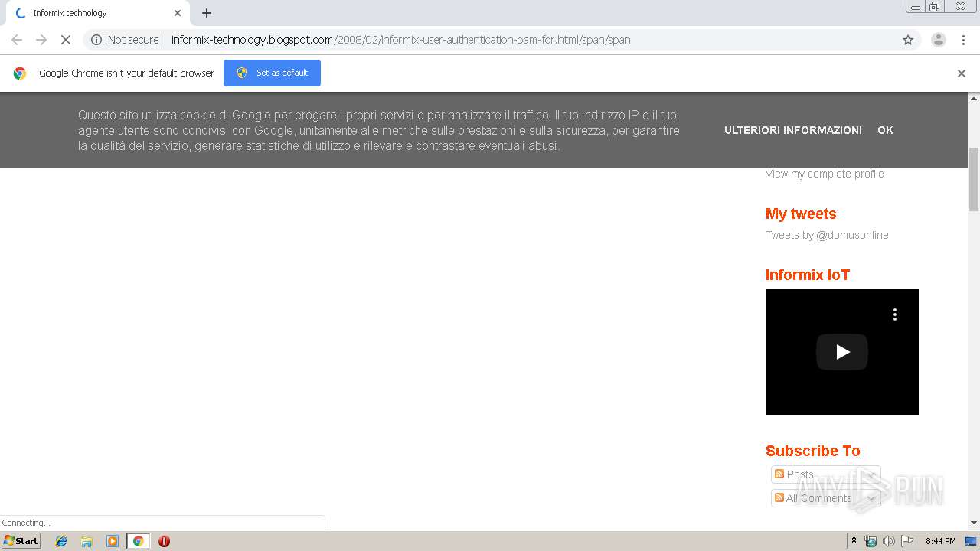Open ULTERIORI INFORMAZIONI cookie link

coord(793,130)
